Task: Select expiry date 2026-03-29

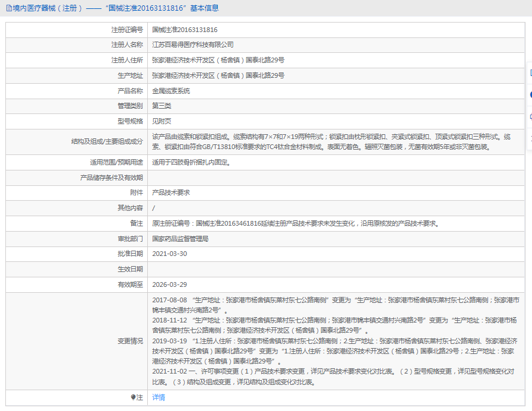Action: tap(170, 284)
